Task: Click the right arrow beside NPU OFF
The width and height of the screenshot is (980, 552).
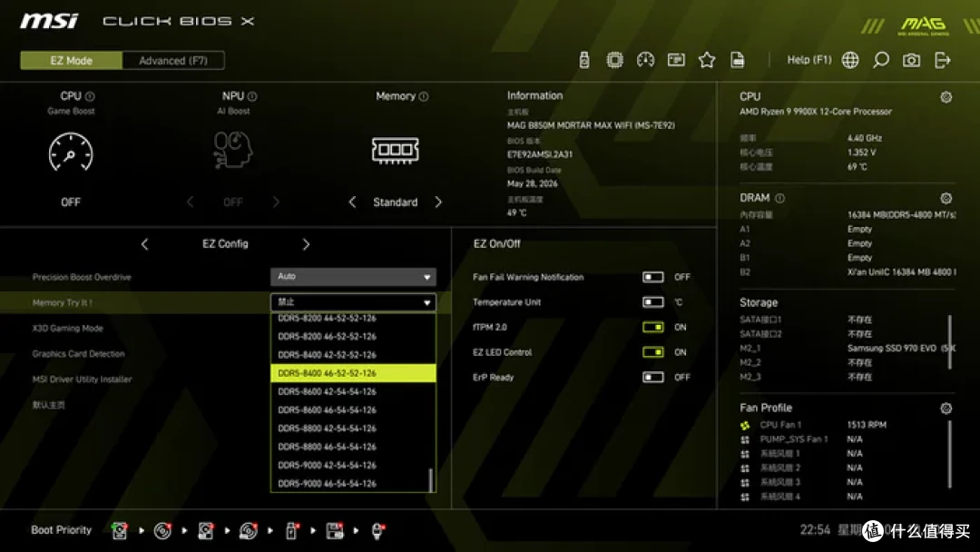Action: [276, 202]
